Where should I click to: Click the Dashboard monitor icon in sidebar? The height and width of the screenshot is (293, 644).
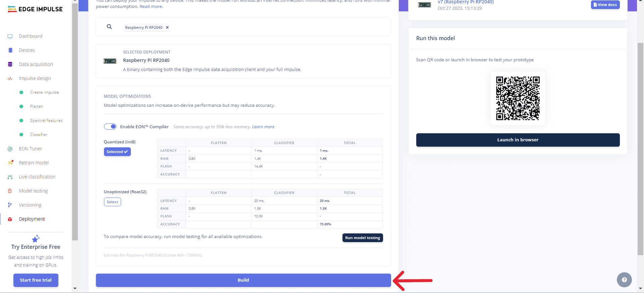[x=10, y=36]
